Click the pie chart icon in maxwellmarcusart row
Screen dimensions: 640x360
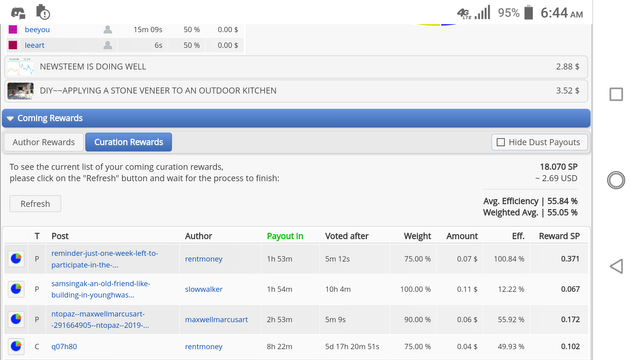pyautogui.click(x=16, y=319)
